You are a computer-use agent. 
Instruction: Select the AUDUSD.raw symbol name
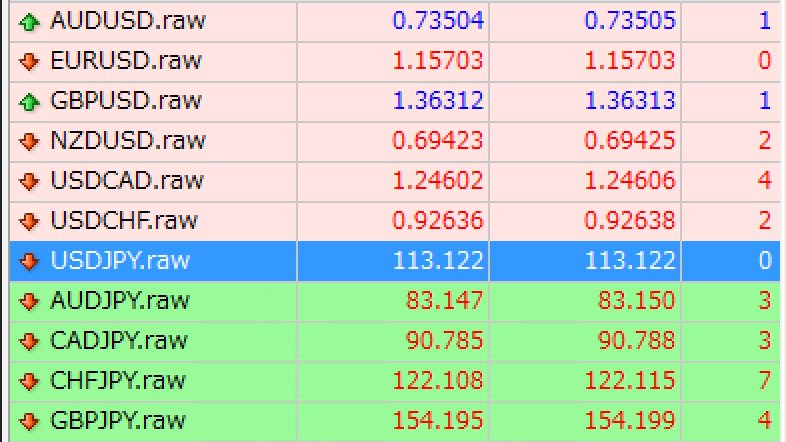click(x=128, y=21)
